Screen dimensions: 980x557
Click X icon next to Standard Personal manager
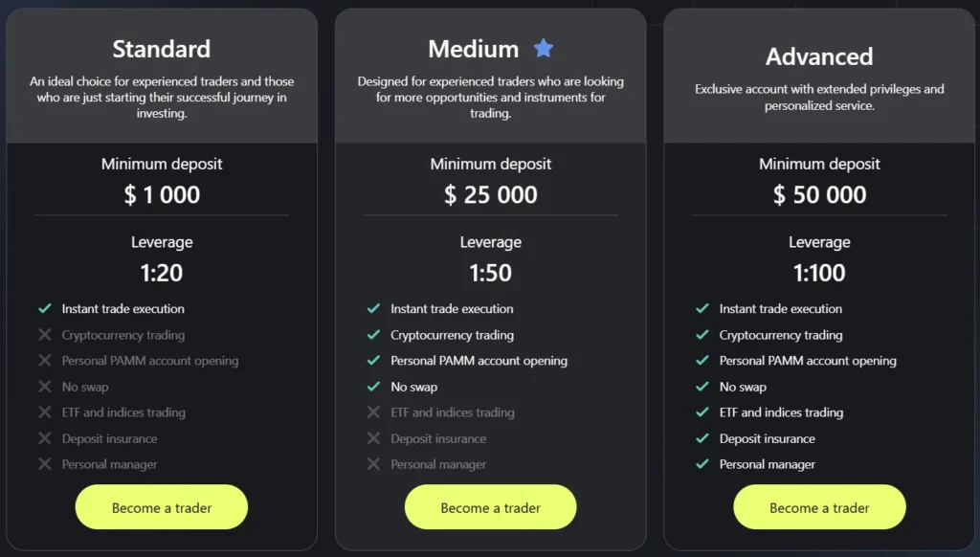pos(44,464)
